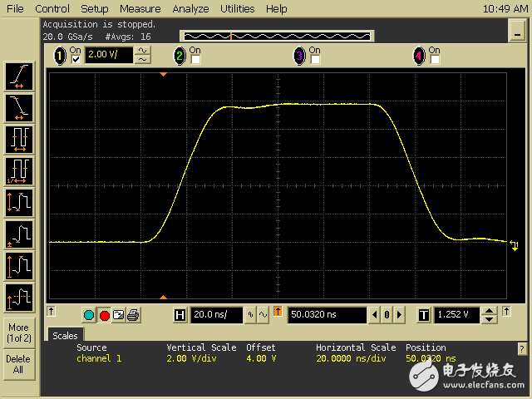Image resolution: width=532 pixels, height=399 pixels.
Task: Collapse the panel with the top-right minus button
Action: tap(515, 35)
